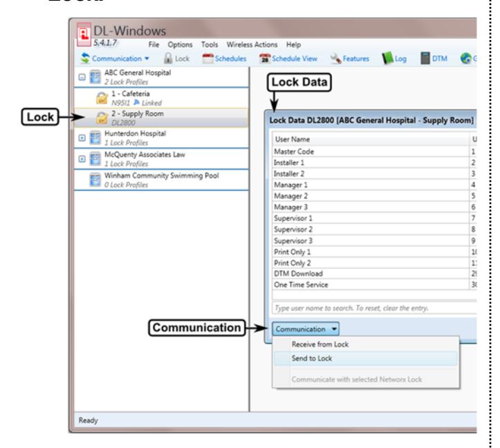Click the Lock padlock toolbar icon
This screenshot has width=500, height=448.
click(168, 58)
